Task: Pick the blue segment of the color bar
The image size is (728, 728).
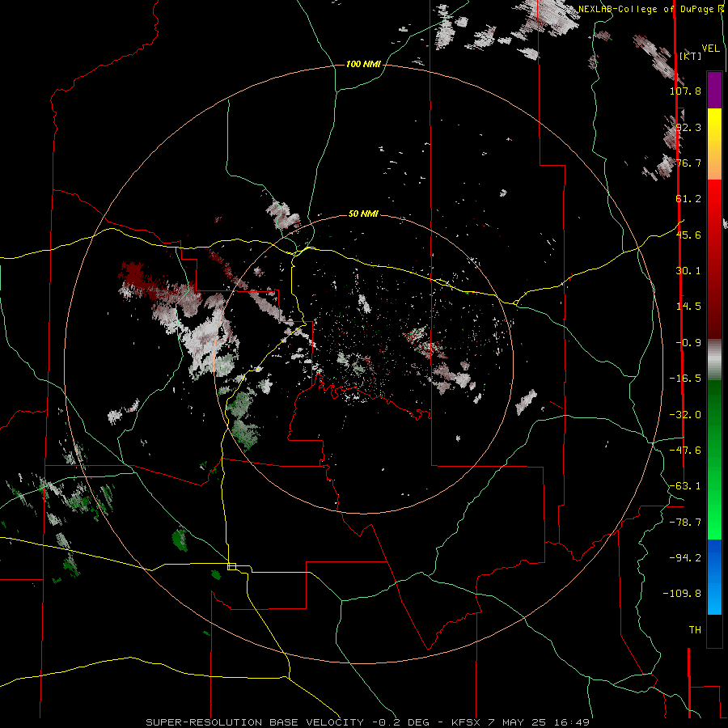Action: (714, 577)
